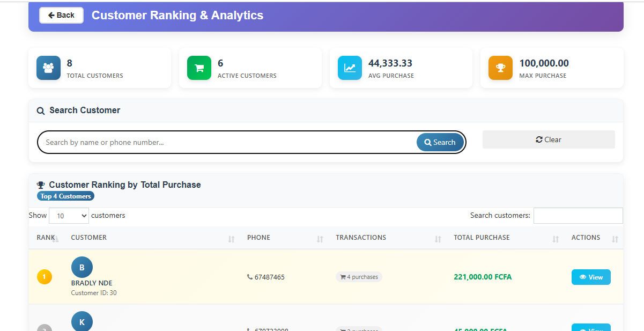Image resolution: width=644 pixels, height=331 pixels.
Task: Click the search by name input field
Action: tap(214, 142)
